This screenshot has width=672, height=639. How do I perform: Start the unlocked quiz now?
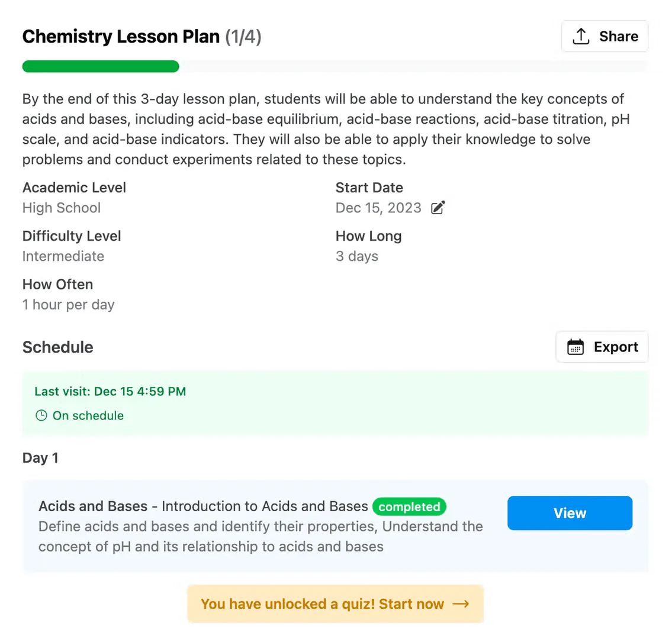335,603
